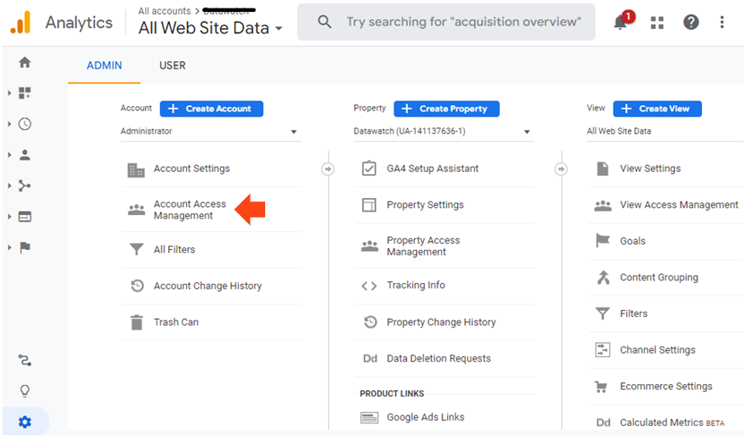Open Account Access Management

[x=189, y=210]
